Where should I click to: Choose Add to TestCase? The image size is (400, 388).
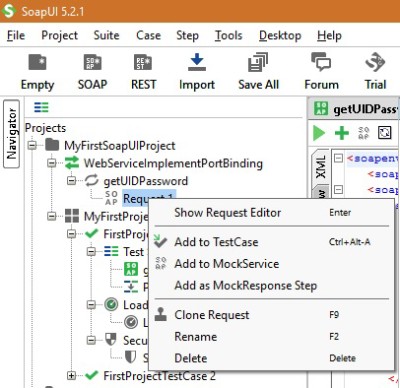271,242
